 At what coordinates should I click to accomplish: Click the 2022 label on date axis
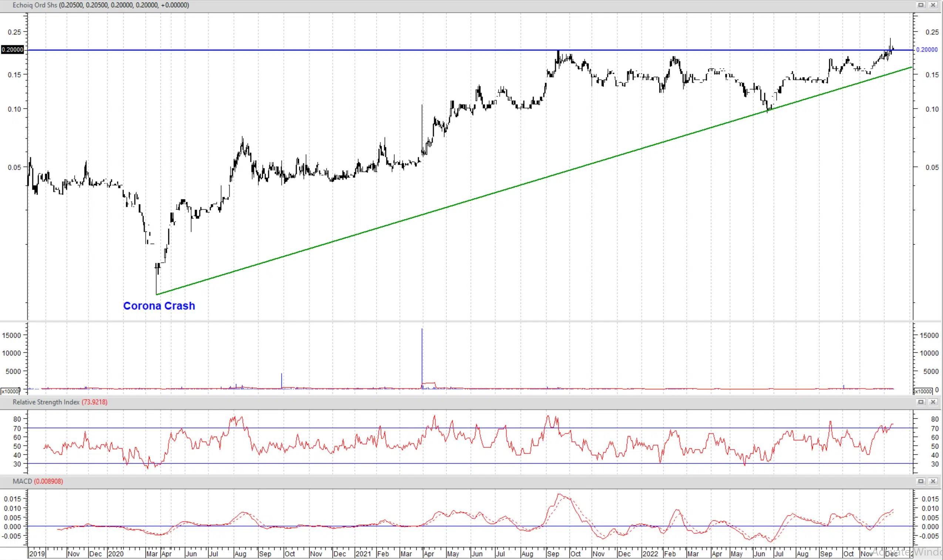[650, 554]
